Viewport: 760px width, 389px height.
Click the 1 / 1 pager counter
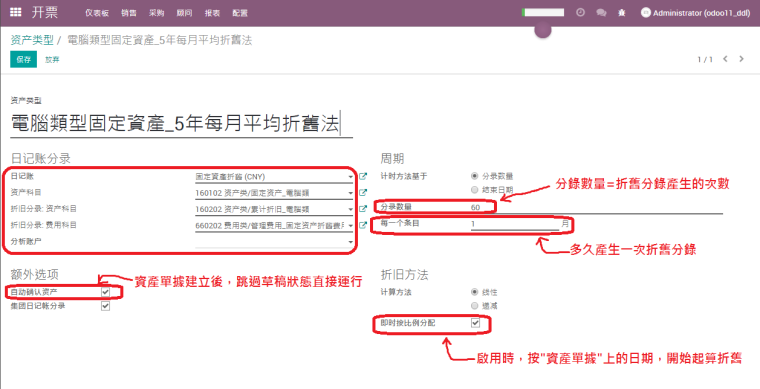tap(705, 59)
